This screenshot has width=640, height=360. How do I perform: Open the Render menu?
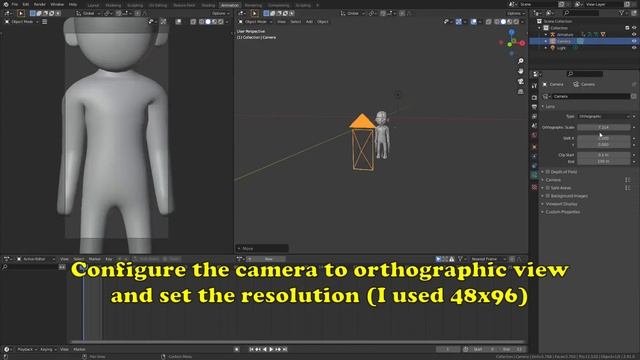40,4
